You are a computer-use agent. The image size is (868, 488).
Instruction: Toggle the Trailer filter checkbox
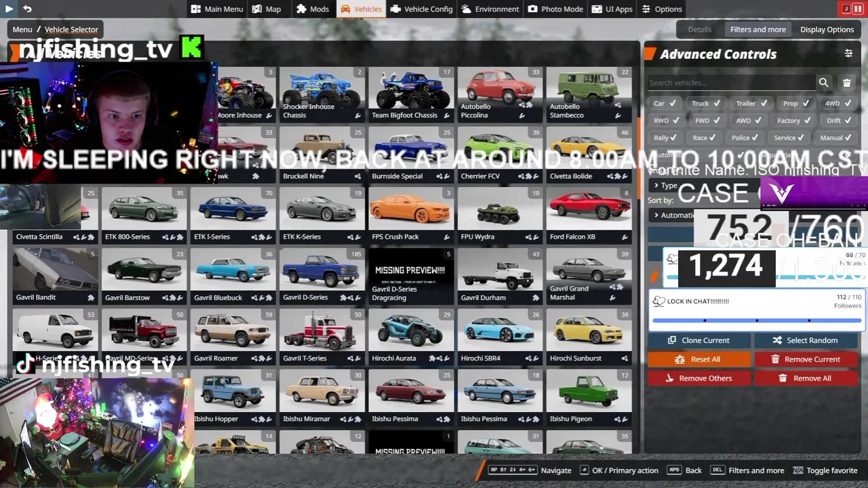pos(751,103)
